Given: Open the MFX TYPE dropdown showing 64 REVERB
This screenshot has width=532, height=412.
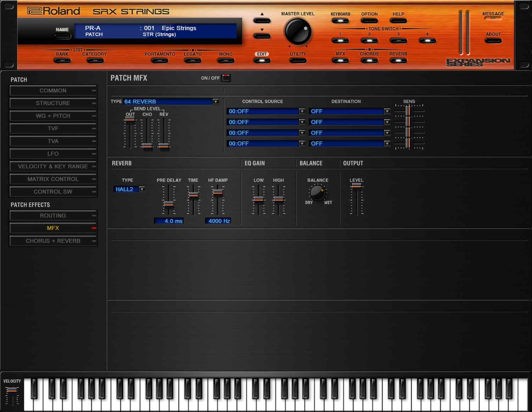Looking at the screenshot, I should click(x=216, y=102).
